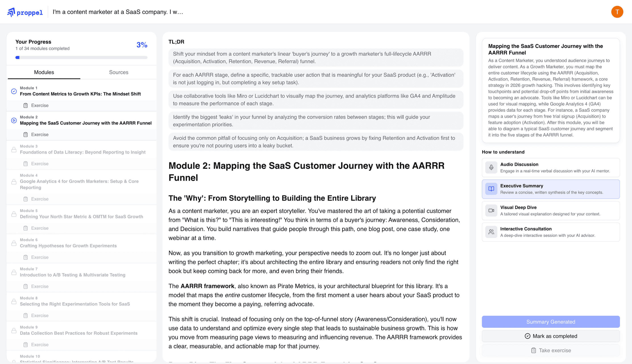Open Module 1 From Content Metrics

[80, 94]
